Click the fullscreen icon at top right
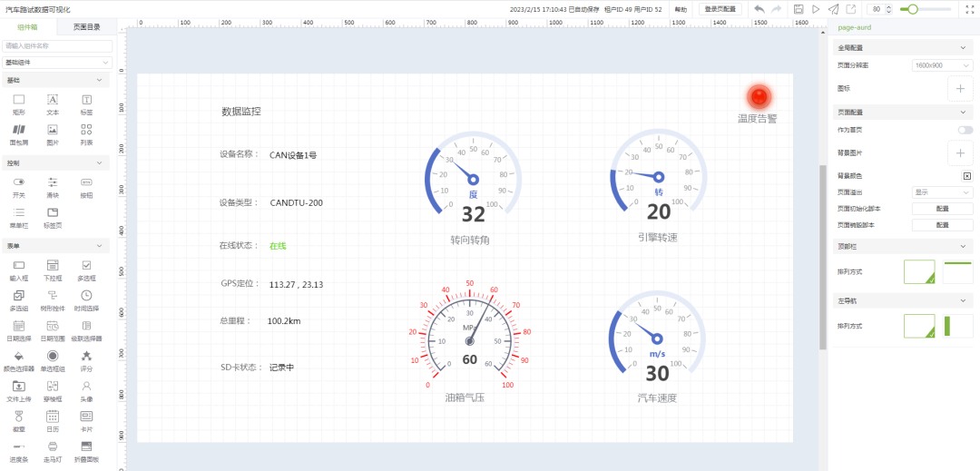Screen dimensions: 980x471 point(968,9)
